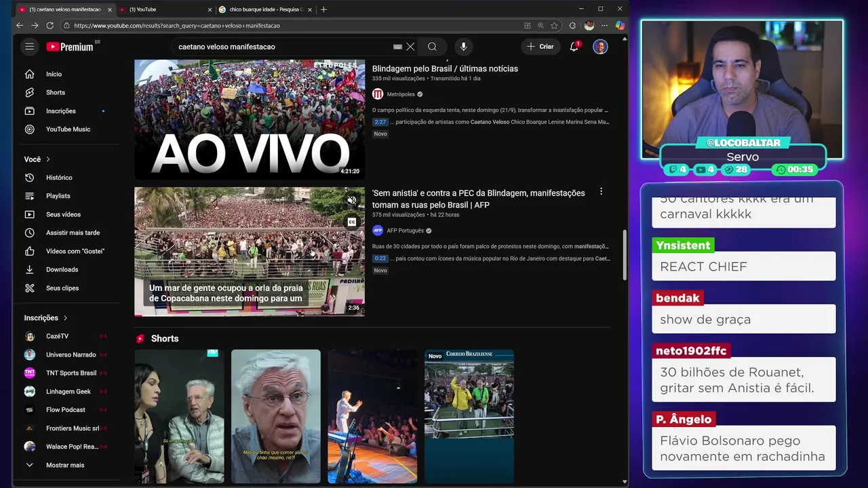Open the concert stage Short
868x488 pixels.
pyautogui.click(x=372, y=416)
